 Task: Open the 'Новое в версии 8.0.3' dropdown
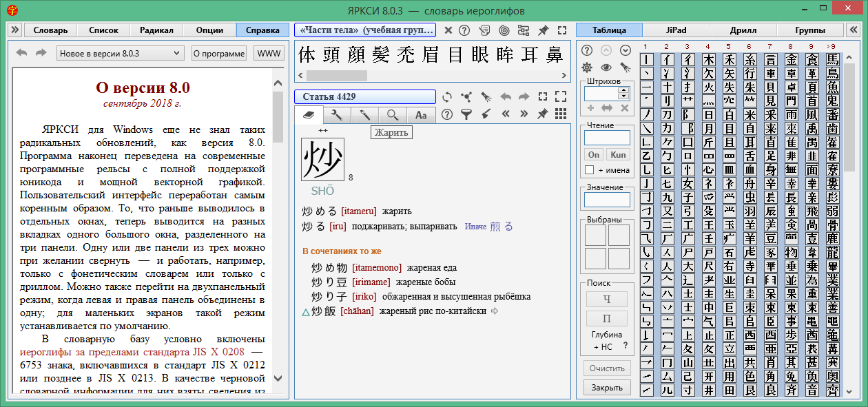[x=120, y=53]
